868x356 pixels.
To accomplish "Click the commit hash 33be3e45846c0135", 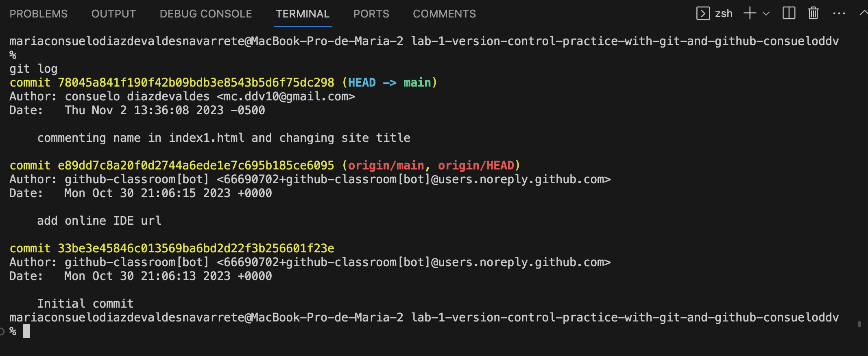I will pyautogui.click(x=196, y=248).
